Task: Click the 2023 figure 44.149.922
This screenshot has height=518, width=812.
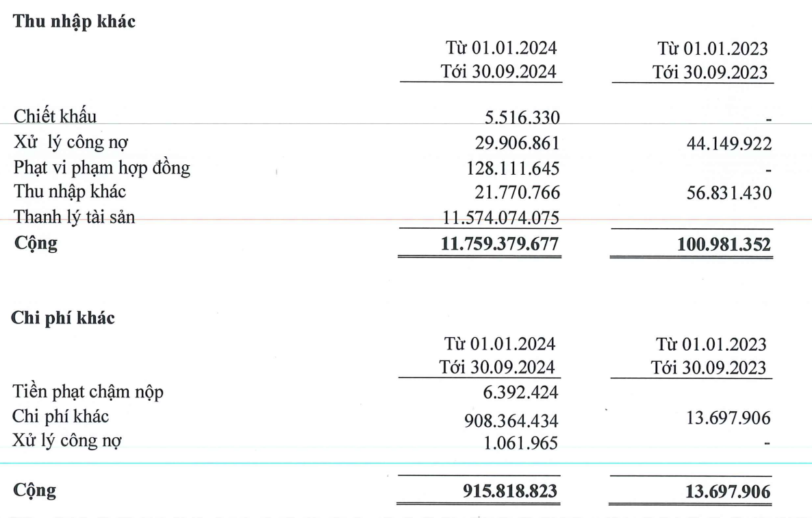Action: (x=725, y=144)
